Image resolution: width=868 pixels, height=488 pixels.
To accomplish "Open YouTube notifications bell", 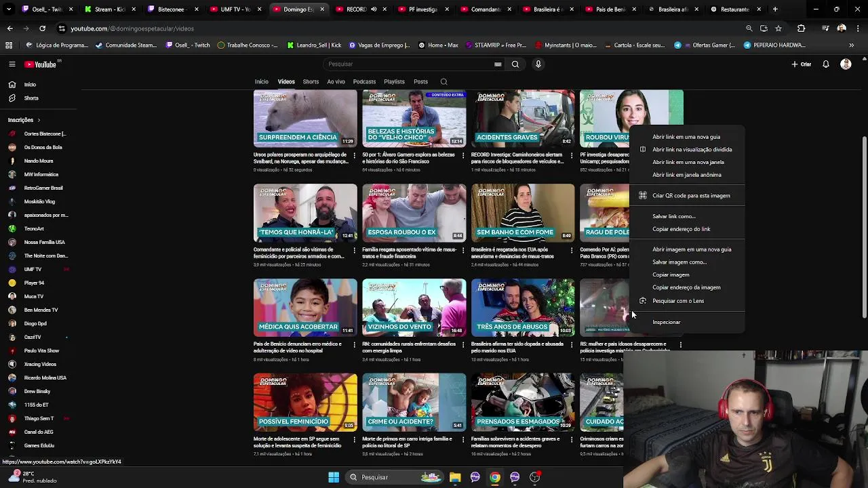I will click(x=826, y=64).
